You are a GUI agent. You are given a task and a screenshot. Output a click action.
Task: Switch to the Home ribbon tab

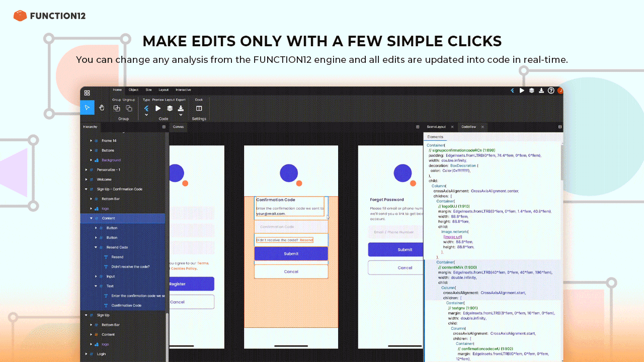(117, 90)
